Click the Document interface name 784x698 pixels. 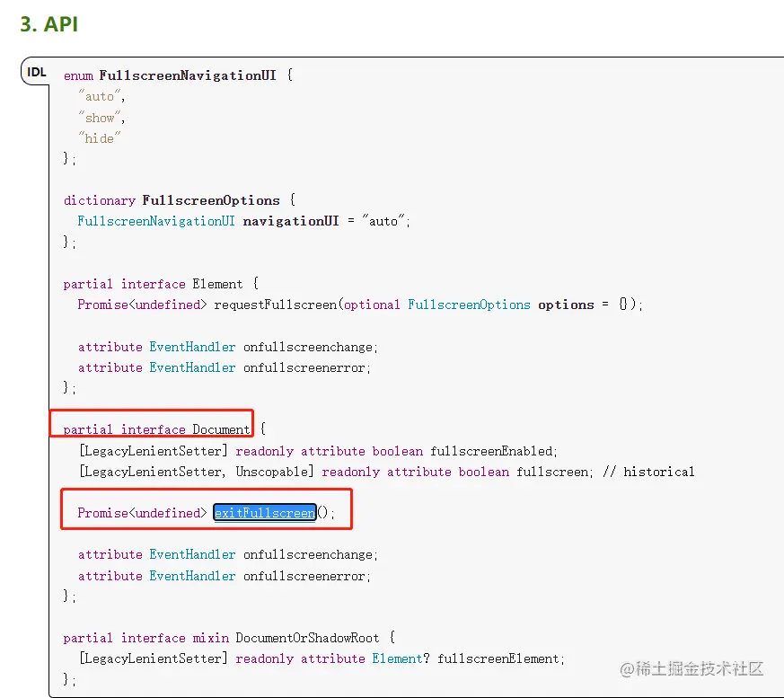221,429
